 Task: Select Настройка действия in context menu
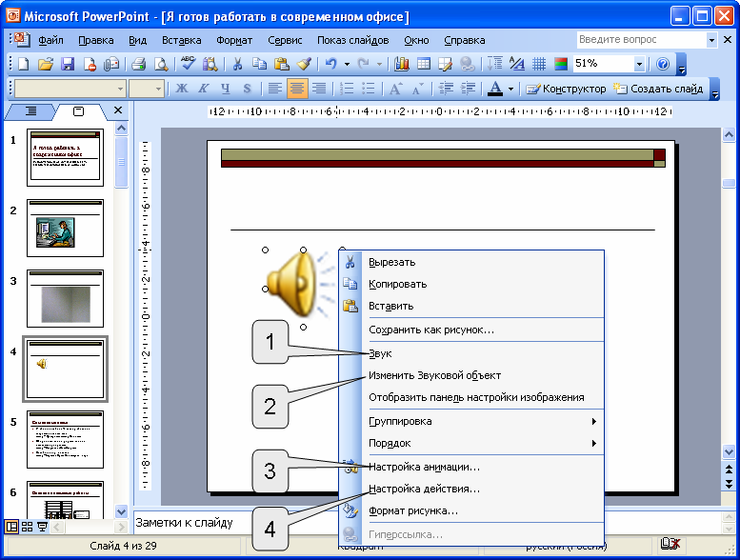472,489
